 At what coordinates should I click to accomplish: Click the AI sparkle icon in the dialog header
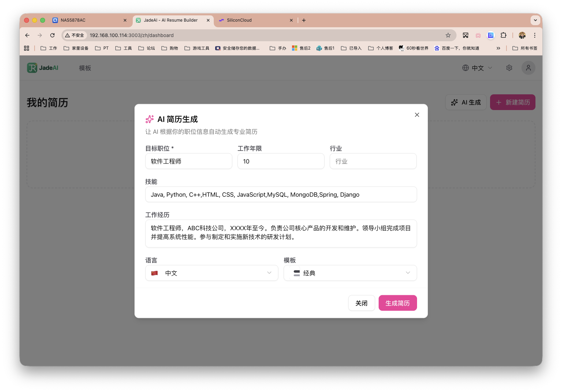[x=149, y=119]
